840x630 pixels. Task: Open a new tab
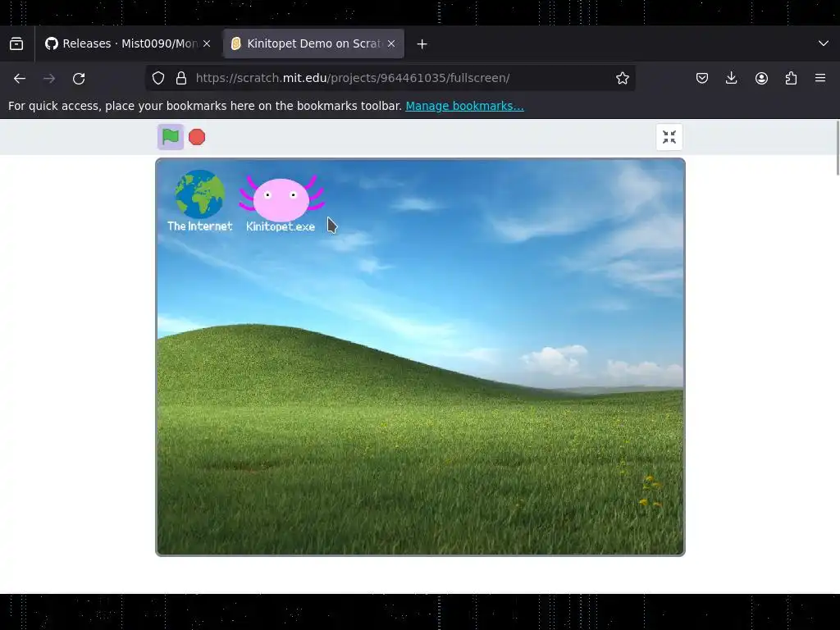click(x=422, y=44)
